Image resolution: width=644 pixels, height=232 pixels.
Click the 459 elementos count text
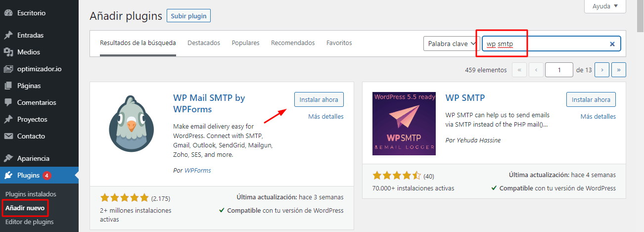486,70
